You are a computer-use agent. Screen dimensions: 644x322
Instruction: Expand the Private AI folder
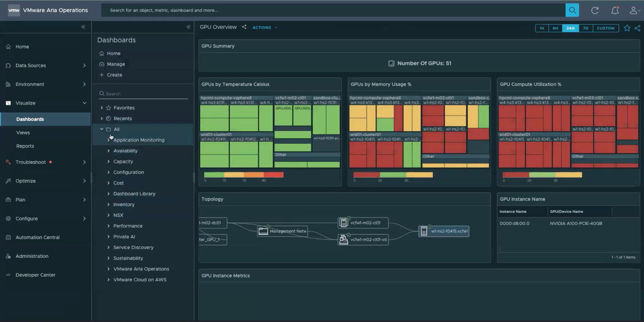[108, 237]
